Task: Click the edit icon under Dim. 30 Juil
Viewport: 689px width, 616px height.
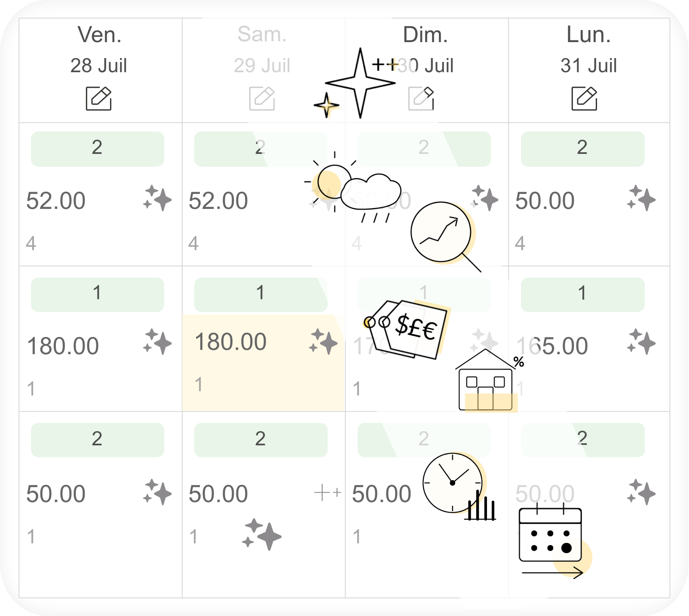Action: click(421, 98)
